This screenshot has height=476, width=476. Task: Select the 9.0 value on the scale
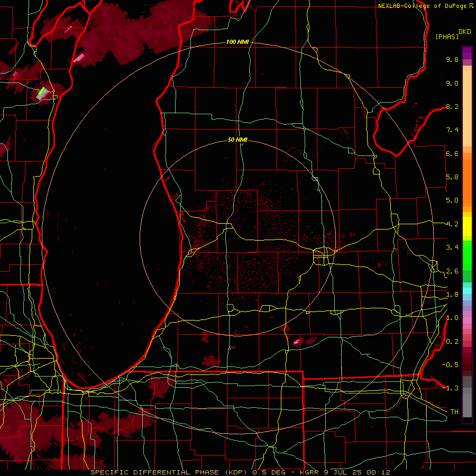coord(452,83)
